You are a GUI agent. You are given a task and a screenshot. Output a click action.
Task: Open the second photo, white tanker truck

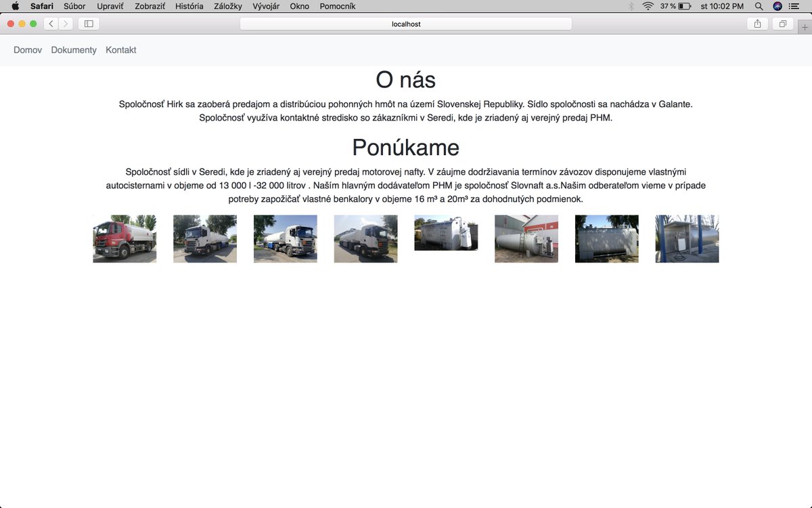tap(205, 239)
